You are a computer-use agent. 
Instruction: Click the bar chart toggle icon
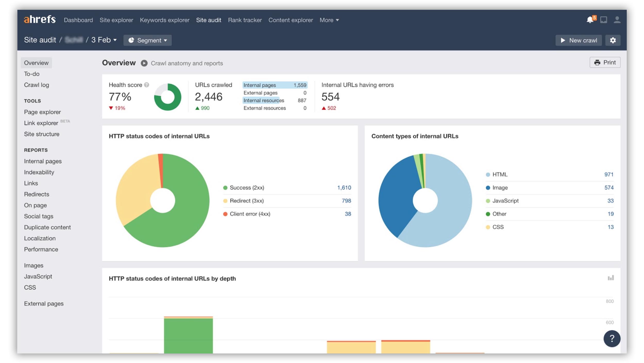click(x=611, y=278)
